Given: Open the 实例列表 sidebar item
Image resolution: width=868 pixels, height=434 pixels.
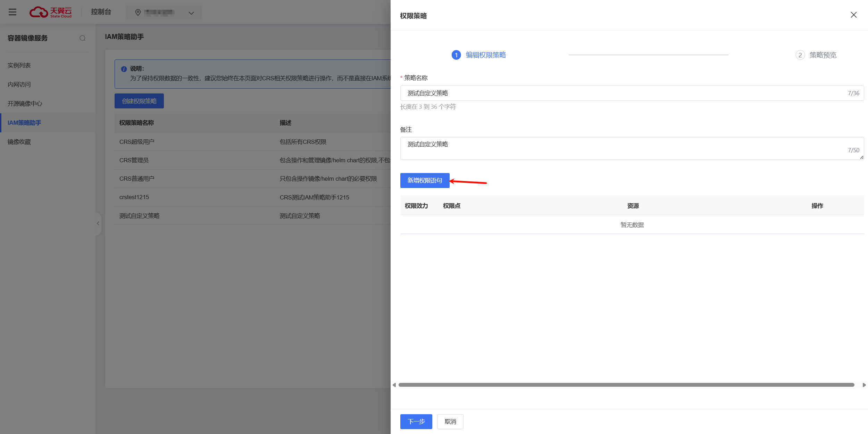Looking at the screenshot, I should click(19, 65).
